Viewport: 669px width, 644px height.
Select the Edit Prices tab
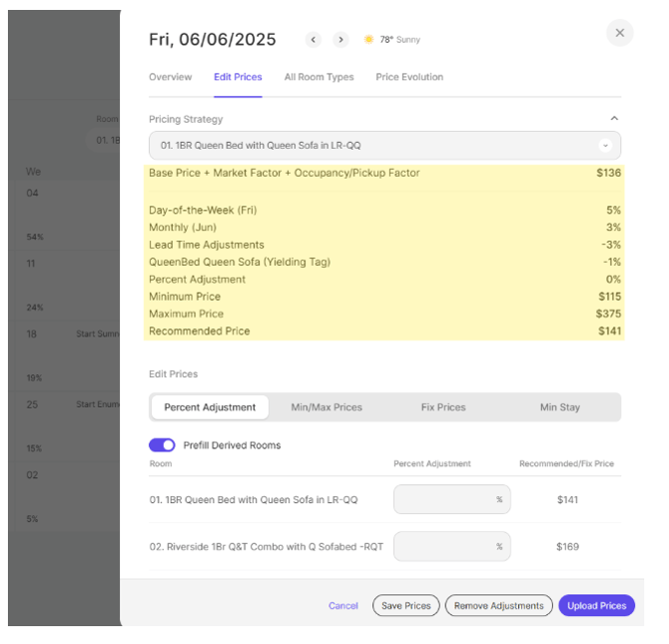(x=238, y=77)
